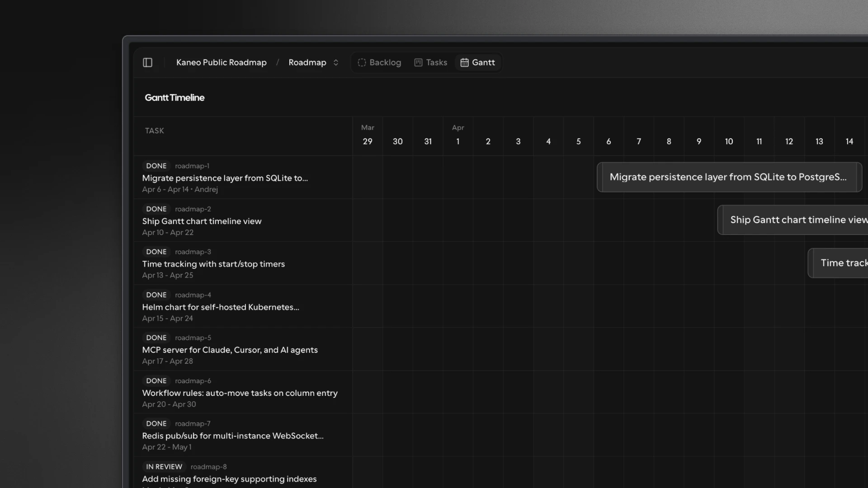Click the Roadmap breadcrumb label
Viewport: 868px width, 488px height.
pyautogui.click(x=307, y=62)
